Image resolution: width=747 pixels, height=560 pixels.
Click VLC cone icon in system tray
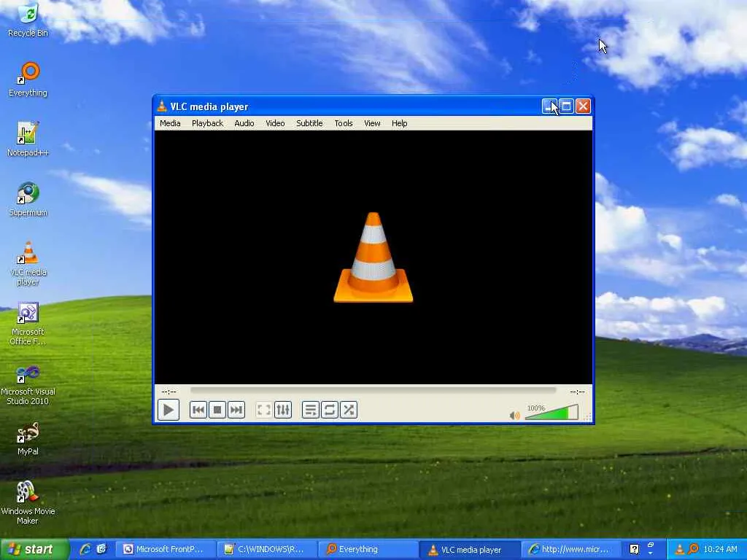680,549
